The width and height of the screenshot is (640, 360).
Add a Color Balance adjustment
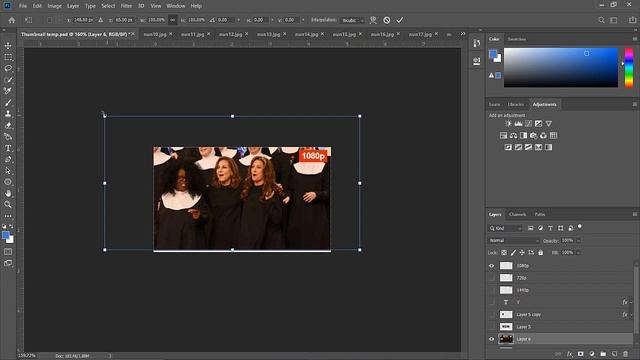pos(513,136)
